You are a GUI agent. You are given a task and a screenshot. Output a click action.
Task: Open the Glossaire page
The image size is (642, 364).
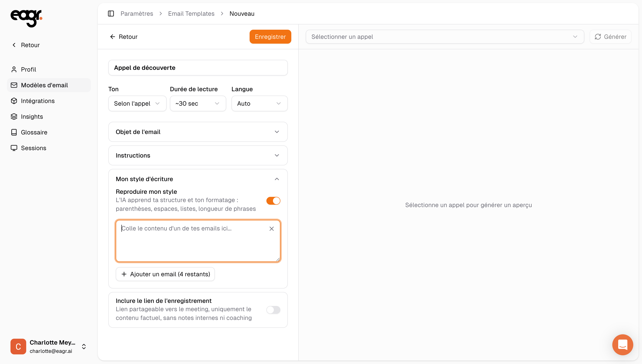[34, 132]
